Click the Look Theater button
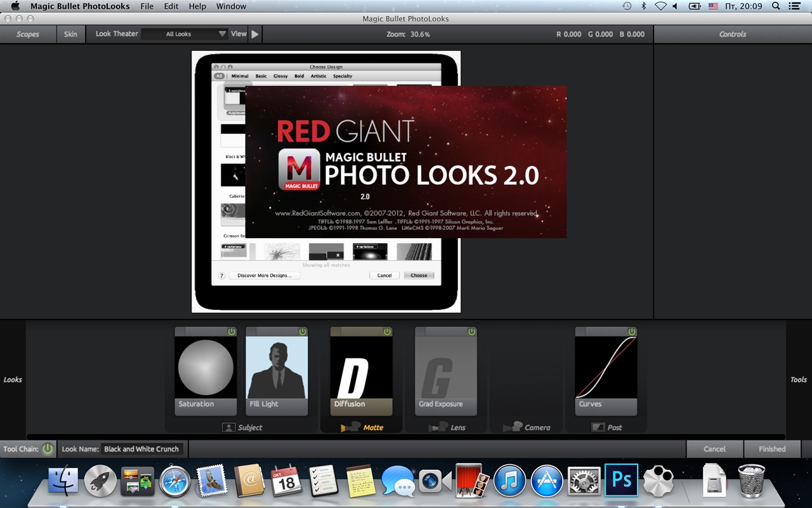The height and width of the screenshot is (508, 812). click(117, 34)
